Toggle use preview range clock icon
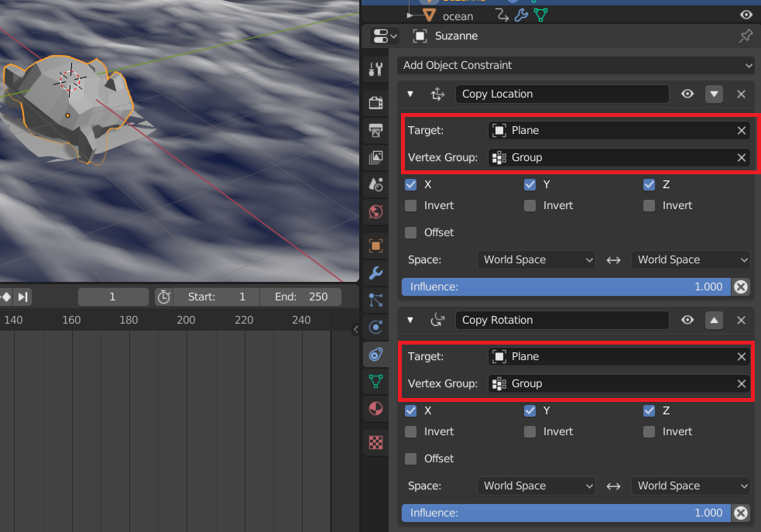The image size is (761, 532). click(164, 297)
